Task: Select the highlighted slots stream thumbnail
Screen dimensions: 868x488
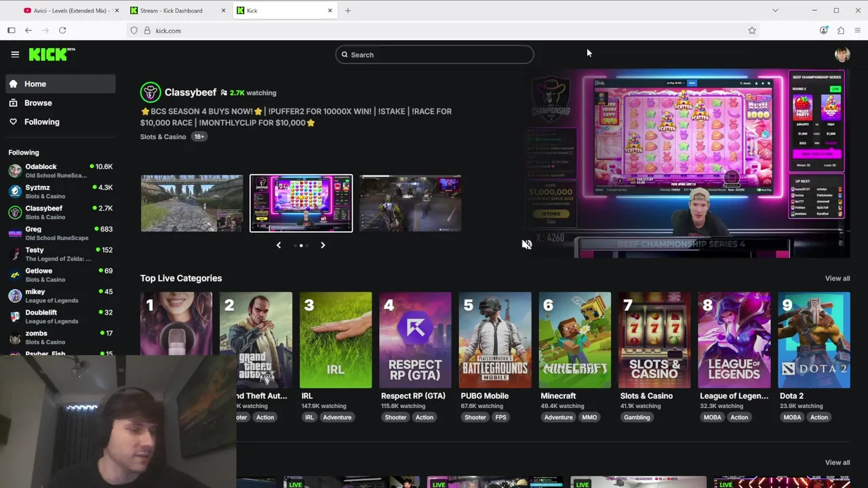Action: click(x=301, y=203)
